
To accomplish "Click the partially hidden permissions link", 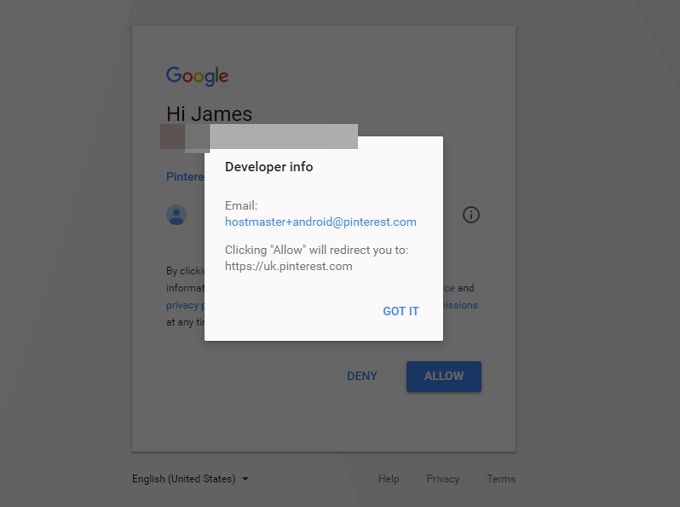I will coord(460,305).
